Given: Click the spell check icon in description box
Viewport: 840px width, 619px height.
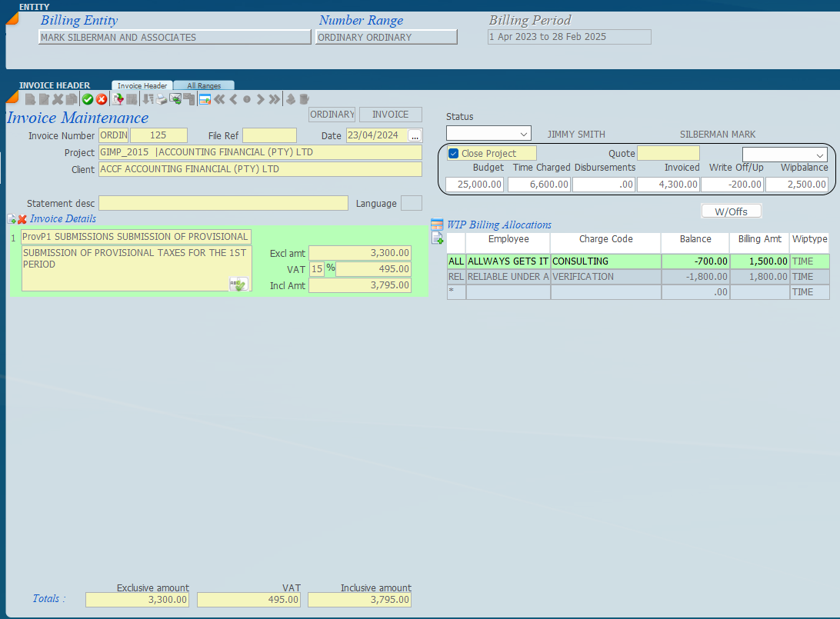Looking at the screenshot, I should click(x=238, y=285).
